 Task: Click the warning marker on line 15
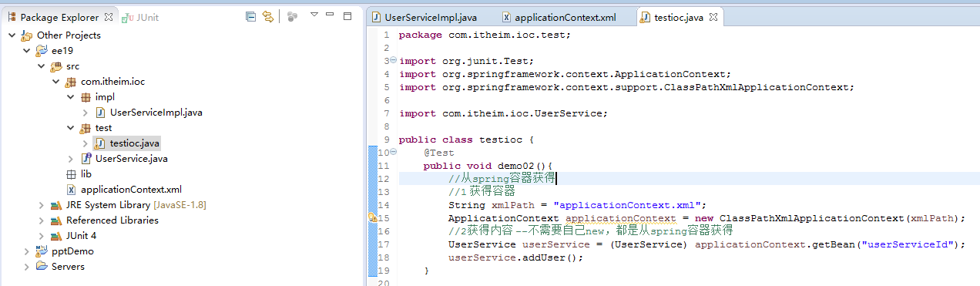click(x=372, y=217)
